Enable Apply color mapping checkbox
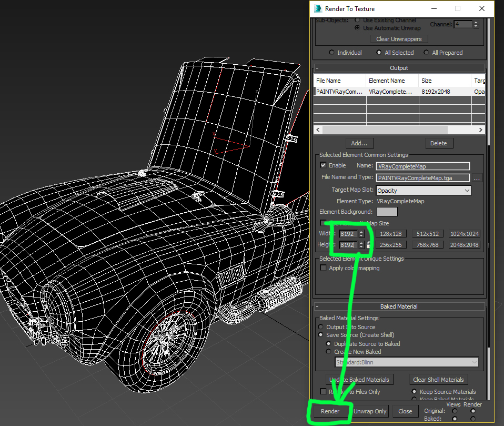 (x=323, y=268)
